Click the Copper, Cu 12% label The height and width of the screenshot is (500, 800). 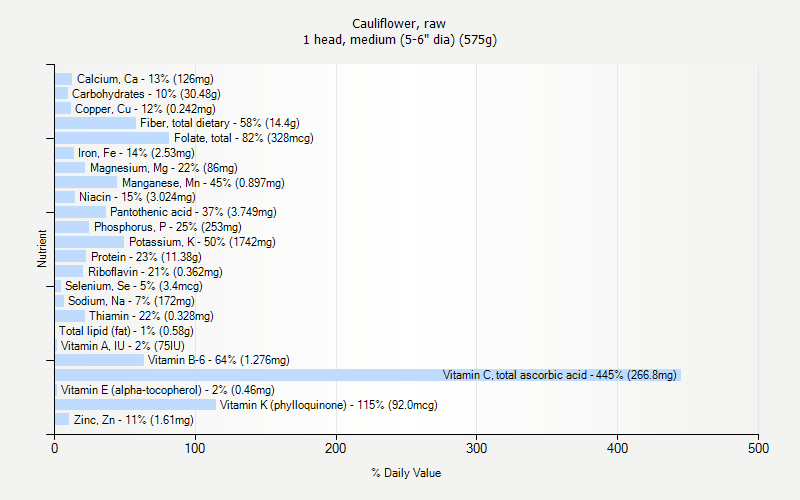(145, 109)
